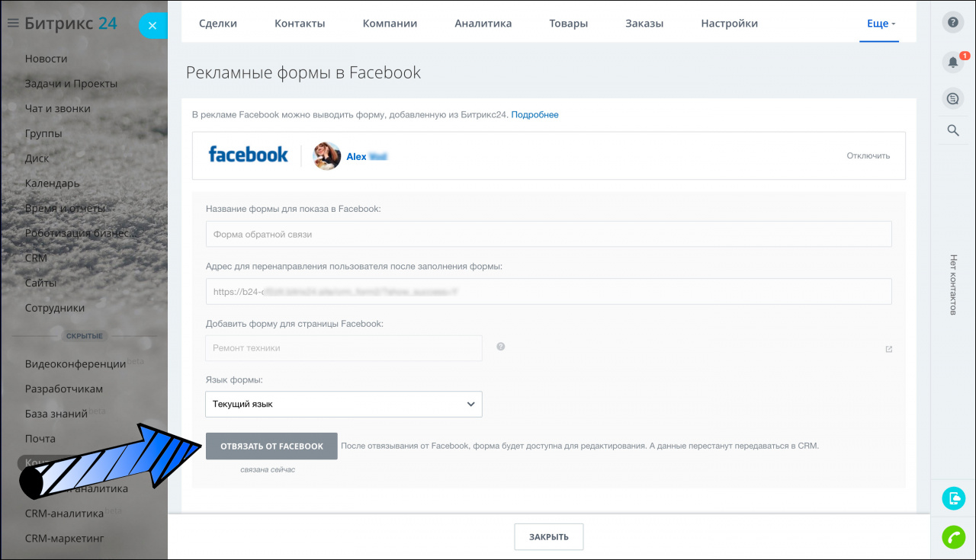Switch to the Компании tab
The width and height of the screenshot is (976, 560).
390,24
